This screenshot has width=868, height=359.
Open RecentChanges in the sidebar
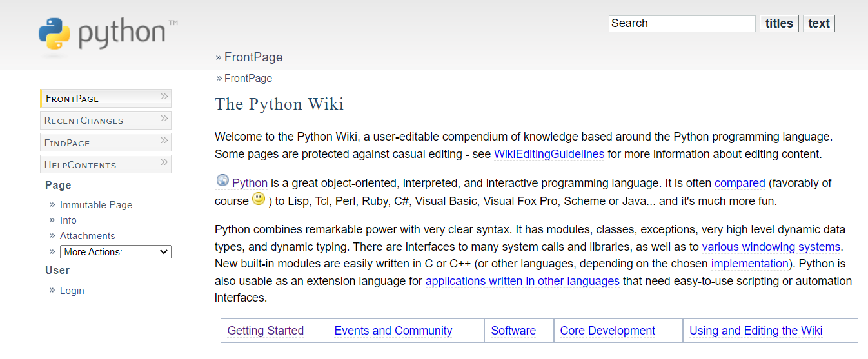coord(84,121)
